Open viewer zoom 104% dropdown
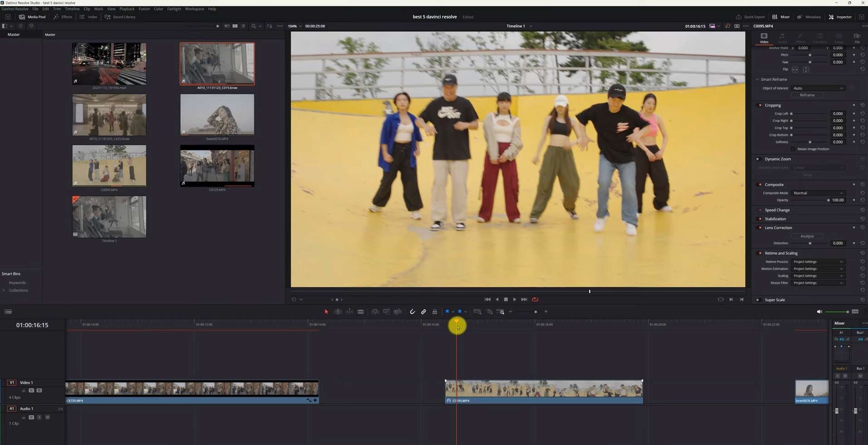 295,26
